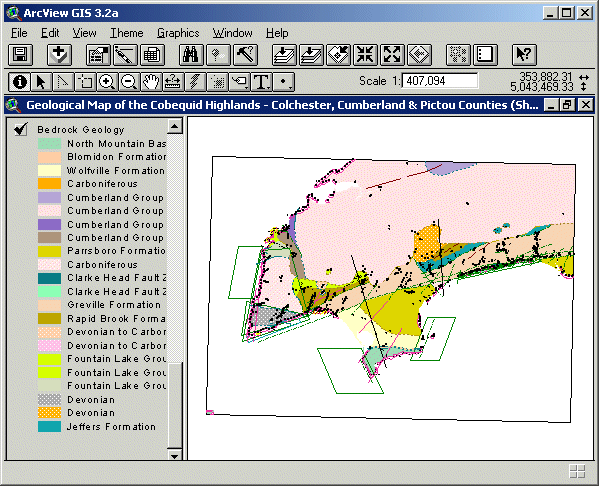Click the Rapid Brook Formation label
The image size is (599, 486).
(x=117, y=318)
